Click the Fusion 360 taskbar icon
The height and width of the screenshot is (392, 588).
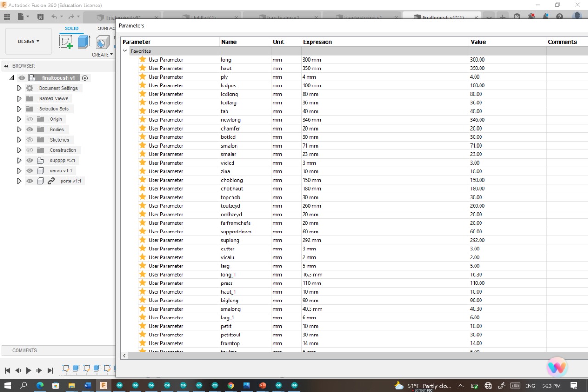coord(104,386)
